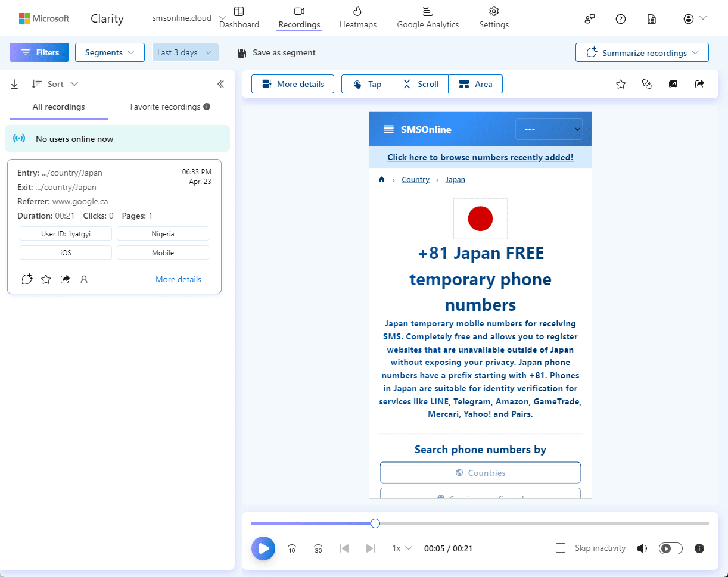Rewind the recording 10 seconds
The width and height of the screenshot is (728, 577).
tap(292, 548)
